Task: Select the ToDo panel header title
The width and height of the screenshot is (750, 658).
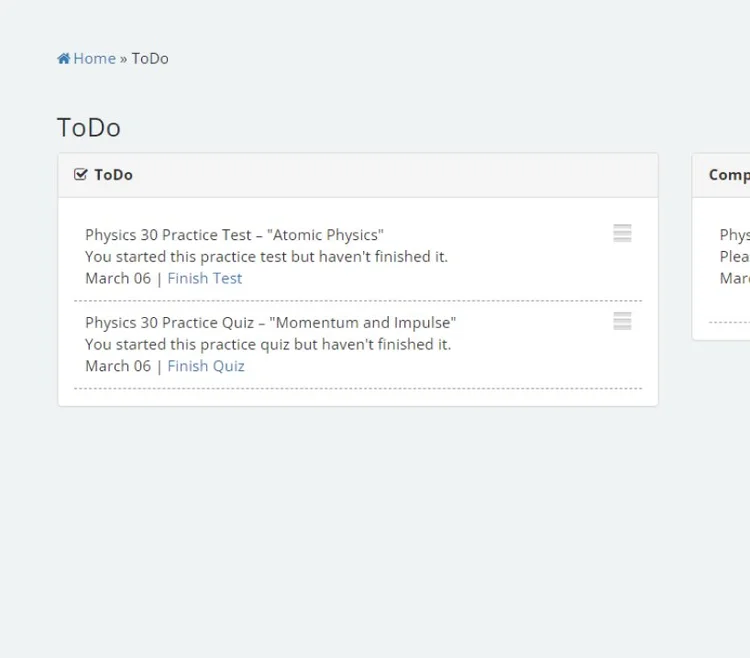Action: pos(113,175)
